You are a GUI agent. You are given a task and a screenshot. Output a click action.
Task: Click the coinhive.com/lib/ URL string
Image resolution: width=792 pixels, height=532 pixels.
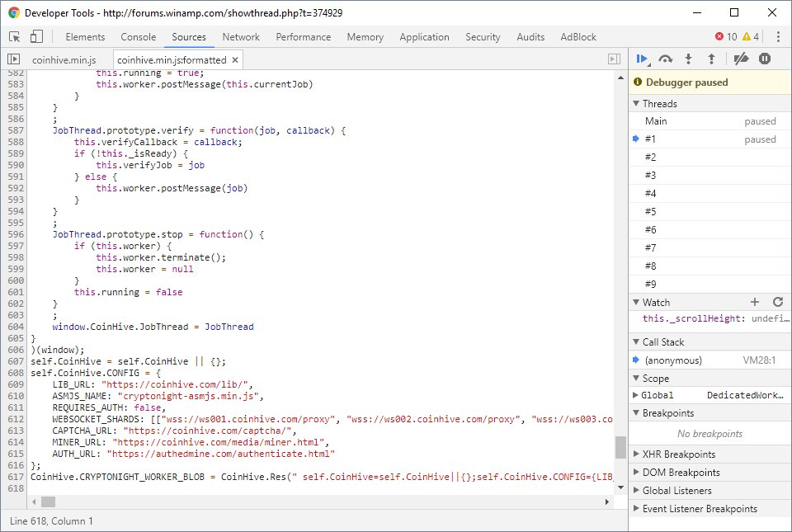click(174, 384)
